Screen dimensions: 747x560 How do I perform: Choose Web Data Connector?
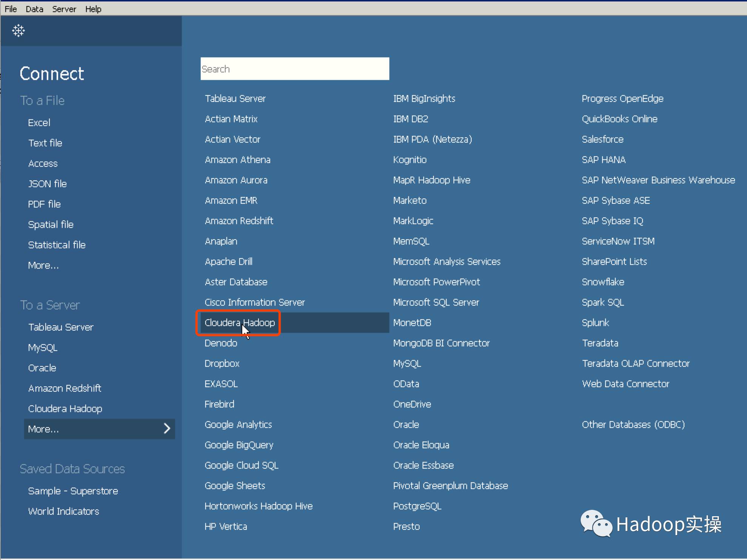click(x=626, y=384)
